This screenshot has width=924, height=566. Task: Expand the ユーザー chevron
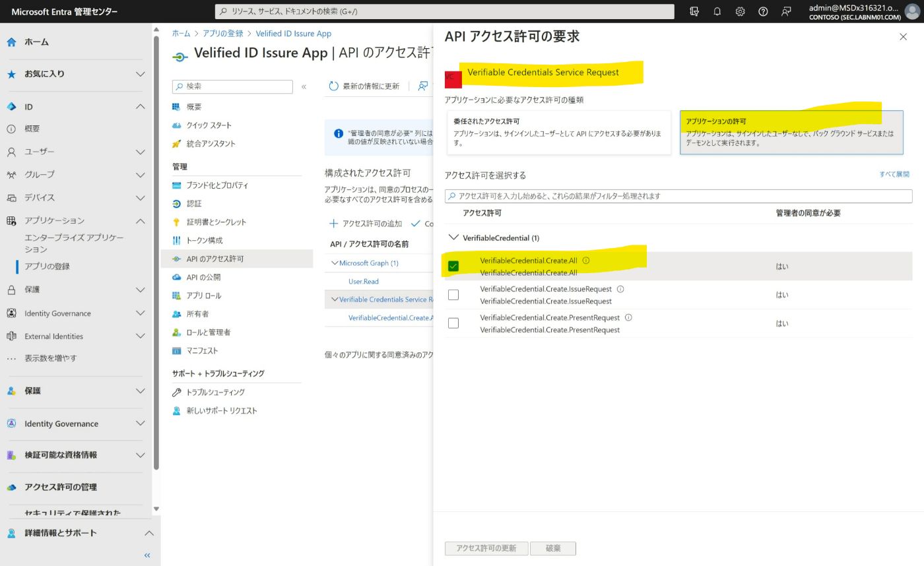click(x=141, y=152)
